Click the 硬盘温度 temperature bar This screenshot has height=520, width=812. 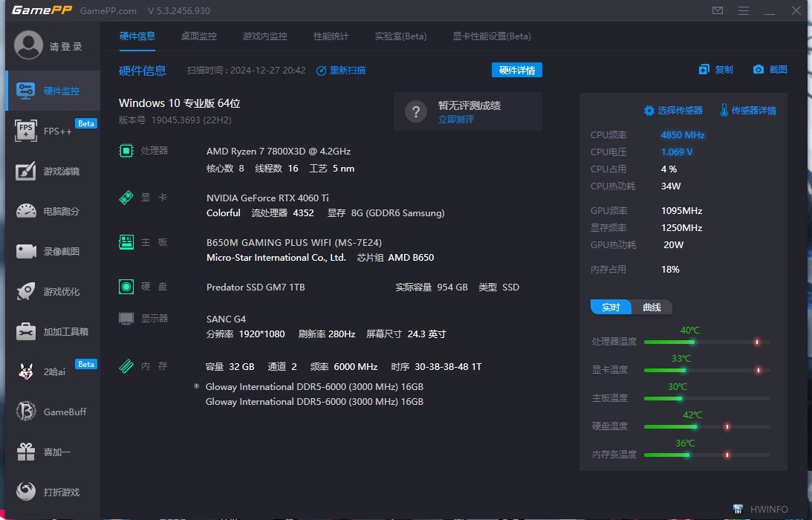pos(707,427)
